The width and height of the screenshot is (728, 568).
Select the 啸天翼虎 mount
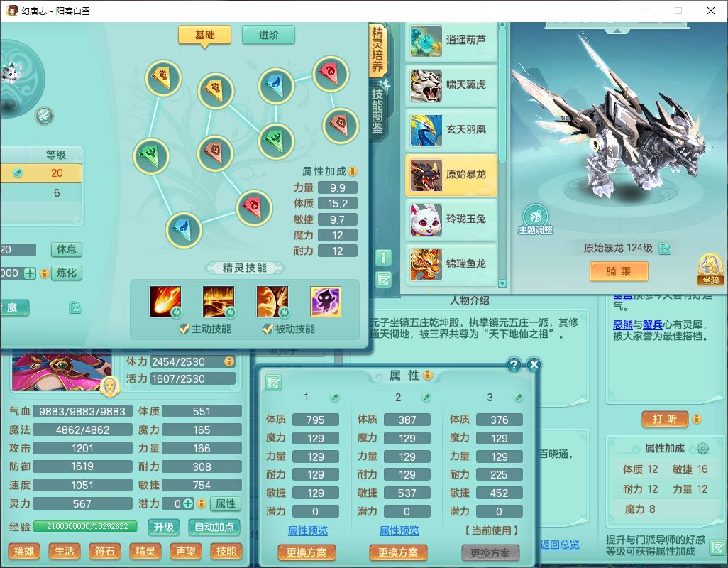[451, 85]
